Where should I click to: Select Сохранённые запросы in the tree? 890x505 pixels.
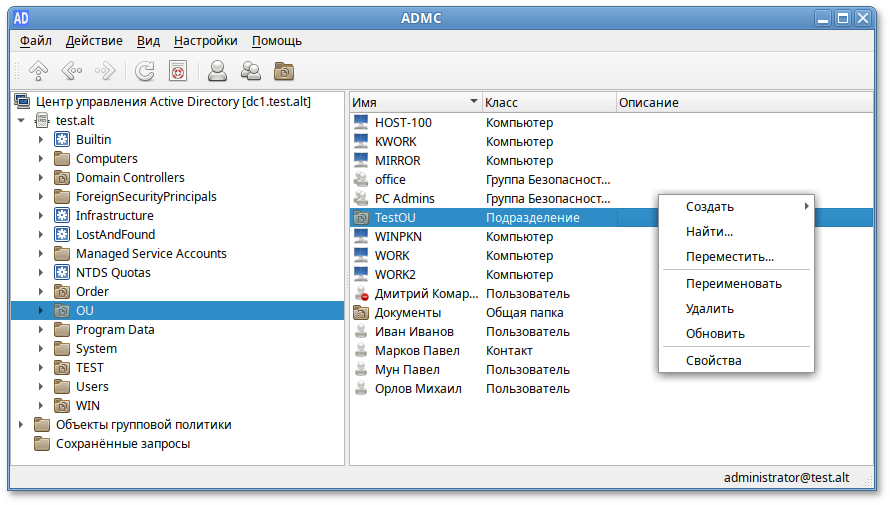pos(122,444)
